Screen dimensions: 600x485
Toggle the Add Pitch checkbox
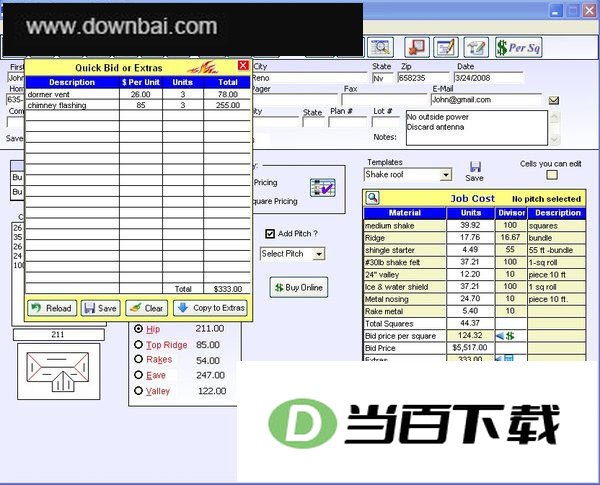[x=270, y=234]
